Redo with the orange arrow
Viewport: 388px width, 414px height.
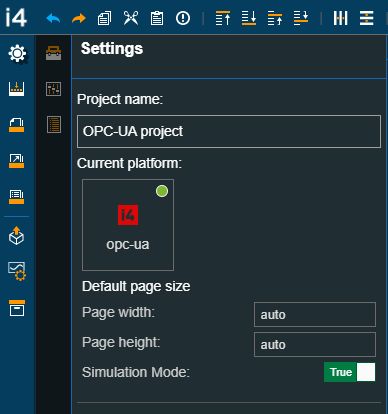click(x=79, y=18)
